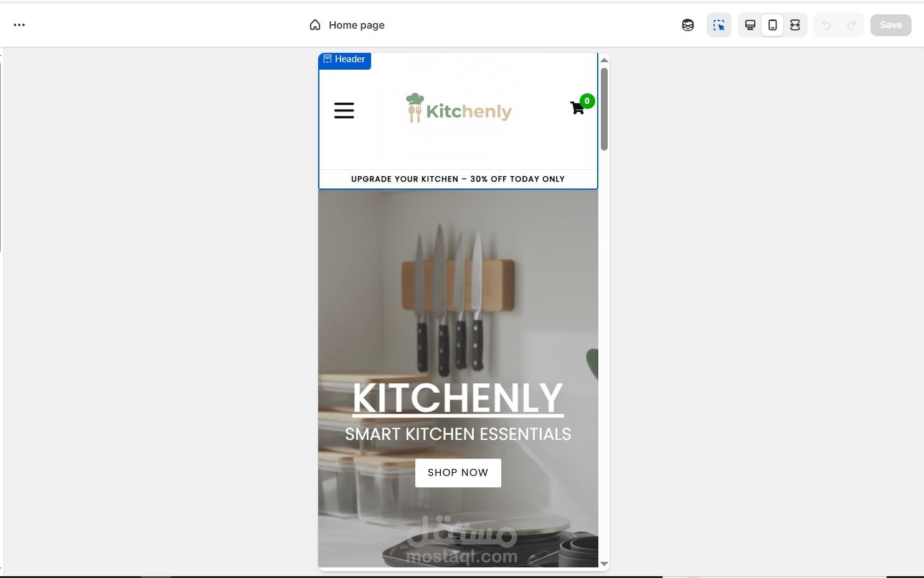
Task: Switch to mobile preview view
Action: pos(773,25)
